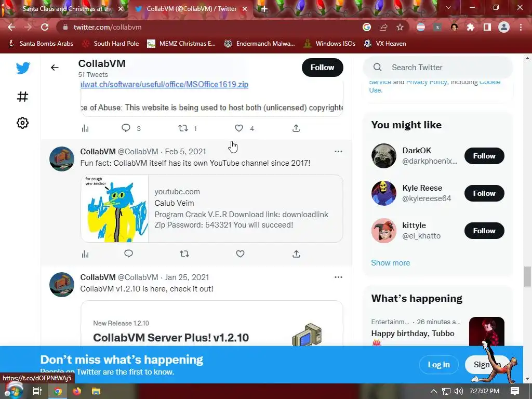Screen dimensions: 532x399
Task: Retweet the MSOffice tweet
Action: 183,128
